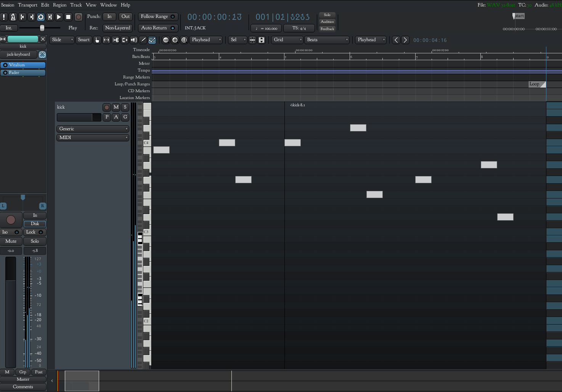Click the tempo 100.000 button
Viewport: 562px width, 392px height.
[x=266, y=28]
